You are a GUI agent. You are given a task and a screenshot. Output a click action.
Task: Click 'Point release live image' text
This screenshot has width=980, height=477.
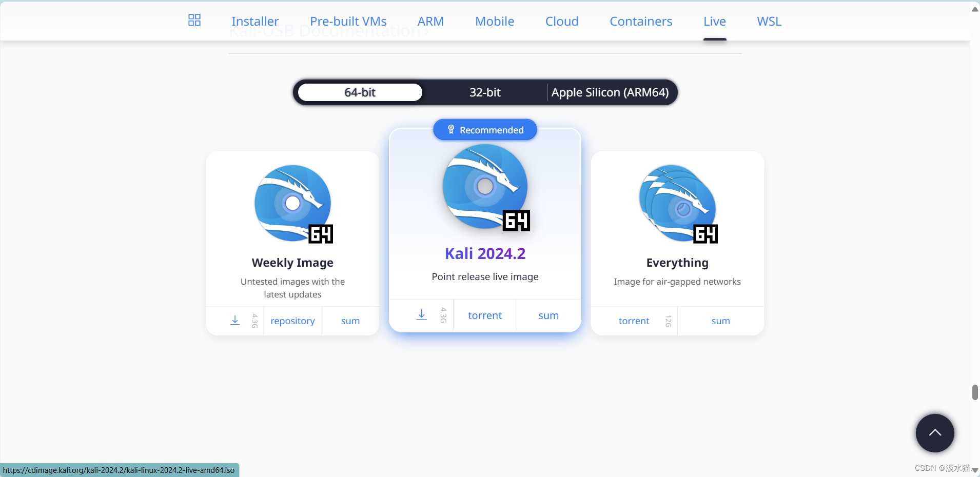click(485, 276)
